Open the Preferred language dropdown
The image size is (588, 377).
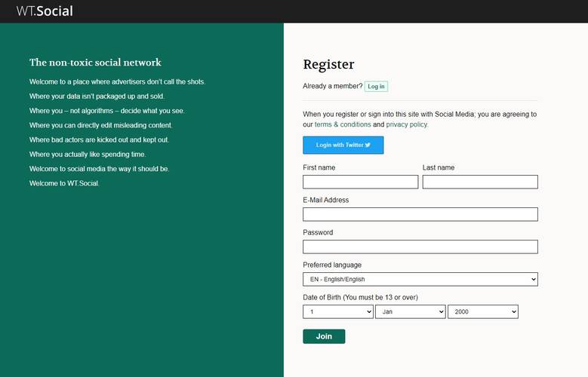[x=420, y=279]
